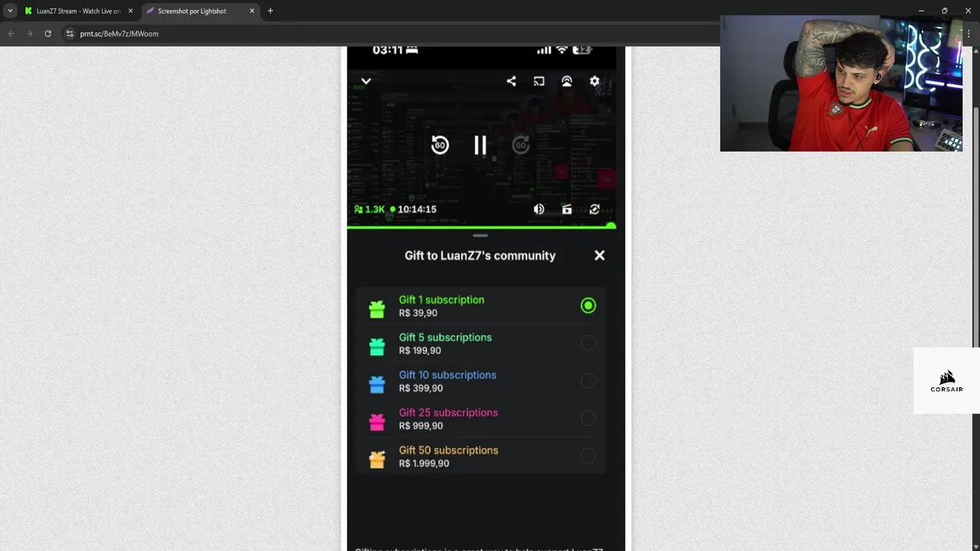Click the 1.3K viewer count

click(x=370, y=209)
